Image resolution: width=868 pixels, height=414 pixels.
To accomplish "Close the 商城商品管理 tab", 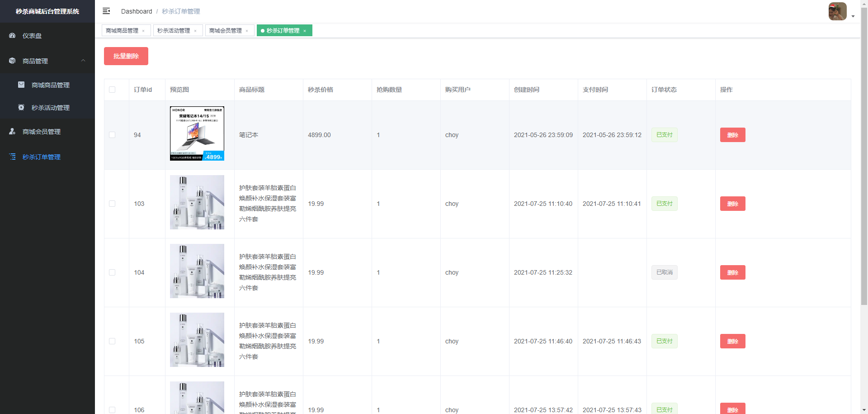I will click(143, 31).
